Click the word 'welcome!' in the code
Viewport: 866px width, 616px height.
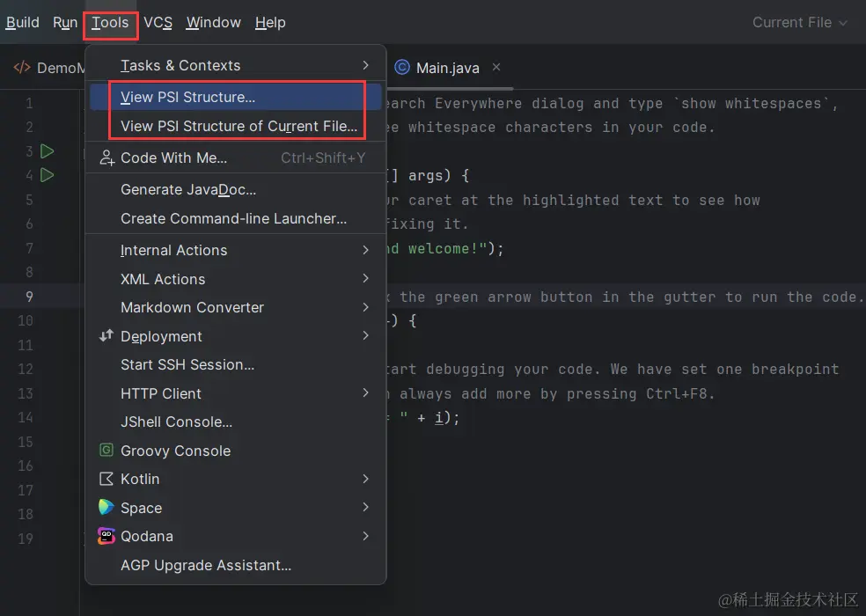444,249
